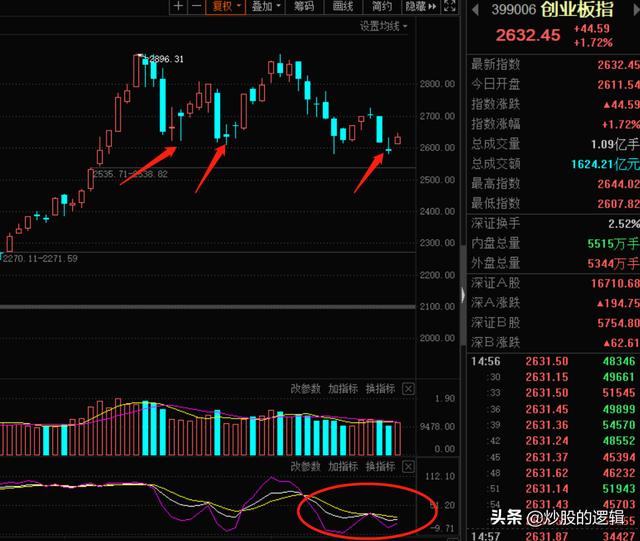Select the index code 399006
640x541 pixels.
[x=513, y=9]
